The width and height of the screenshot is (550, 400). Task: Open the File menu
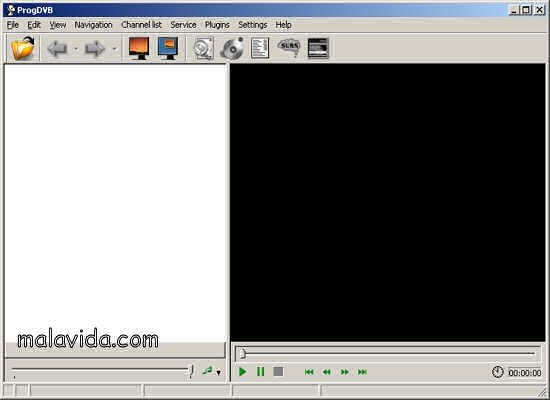tap(13, 25)
